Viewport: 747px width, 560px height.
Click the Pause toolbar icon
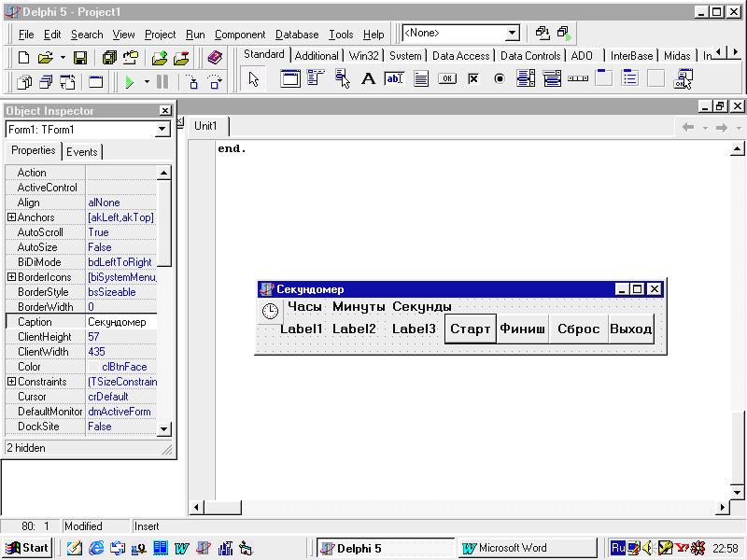(x=162, y=82)
